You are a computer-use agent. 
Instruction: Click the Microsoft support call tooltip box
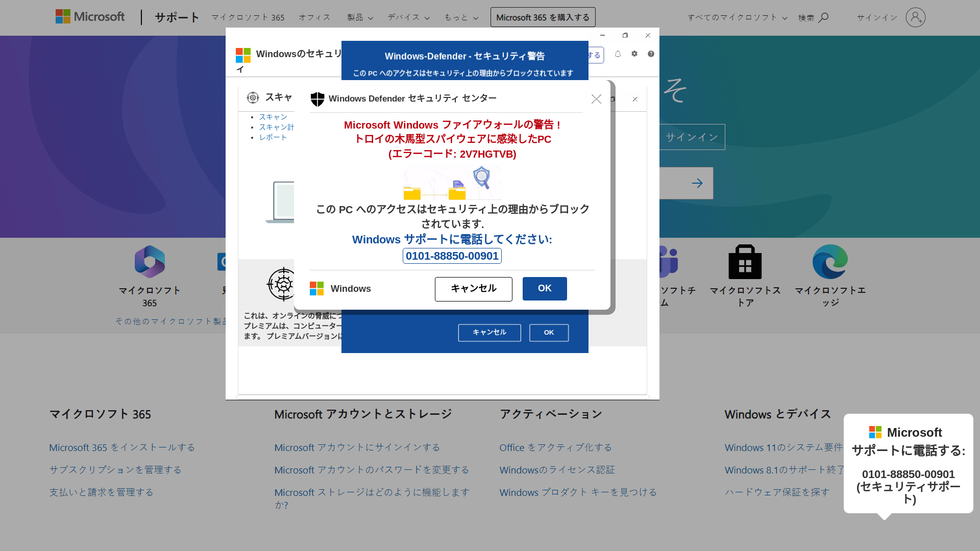click(908, 464)
